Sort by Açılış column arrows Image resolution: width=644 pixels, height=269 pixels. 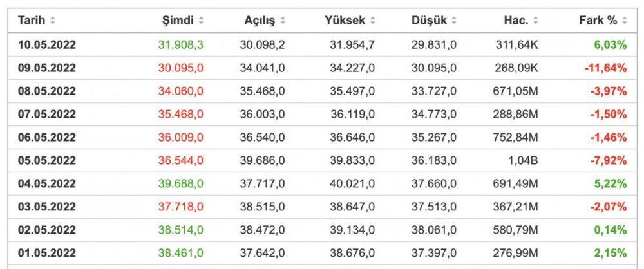[283, 21]
